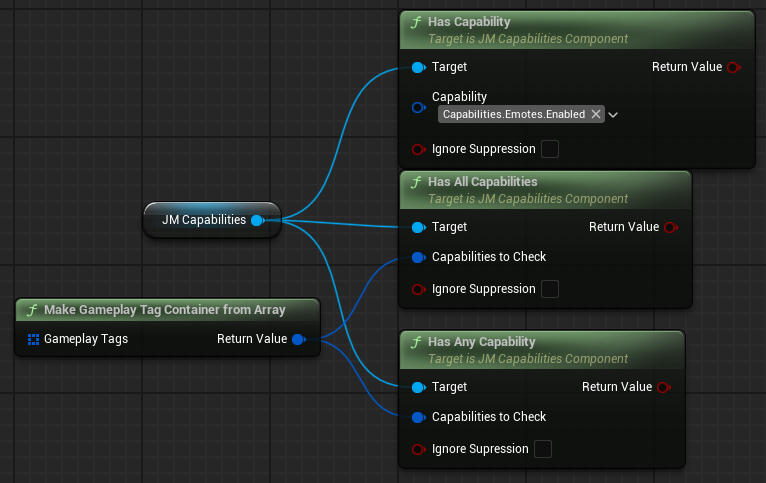Click Target pin on Has Any Capability node

tap(418, 387)
